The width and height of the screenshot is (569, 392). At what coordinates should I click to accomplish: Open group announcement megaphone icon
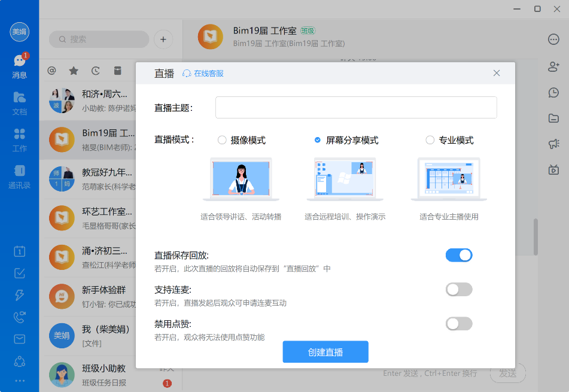[x=553, y=144]
